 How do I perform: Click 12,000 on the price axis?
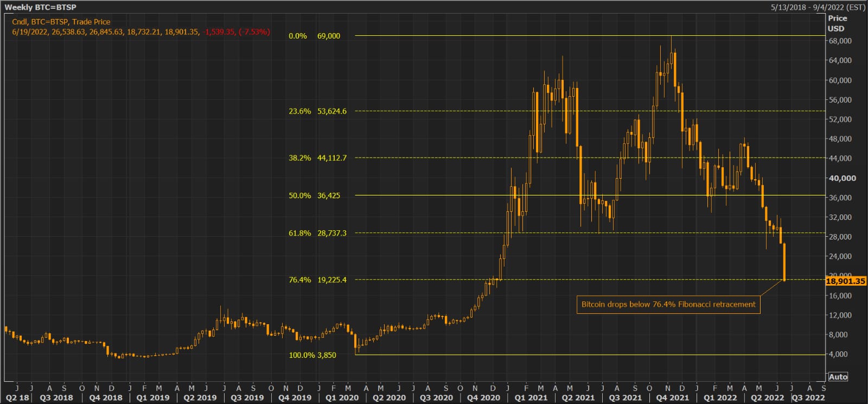coord(840,315)
